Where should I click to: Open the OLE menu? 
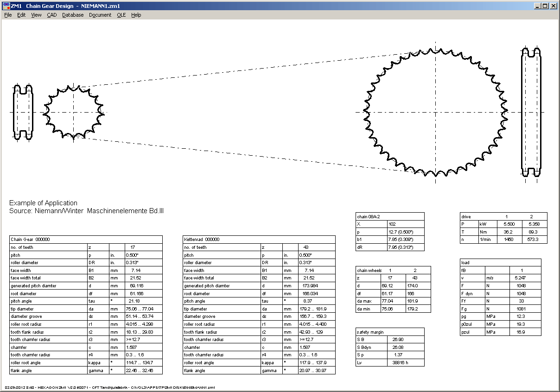click(x=121, y=15)
